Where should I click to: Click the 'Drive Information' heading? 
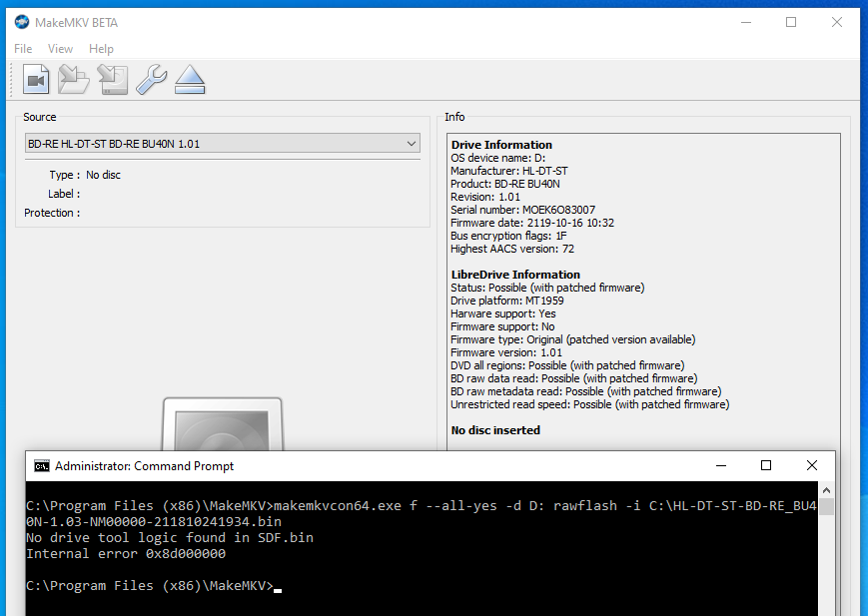pyautogui.click(x=501, y=145)
